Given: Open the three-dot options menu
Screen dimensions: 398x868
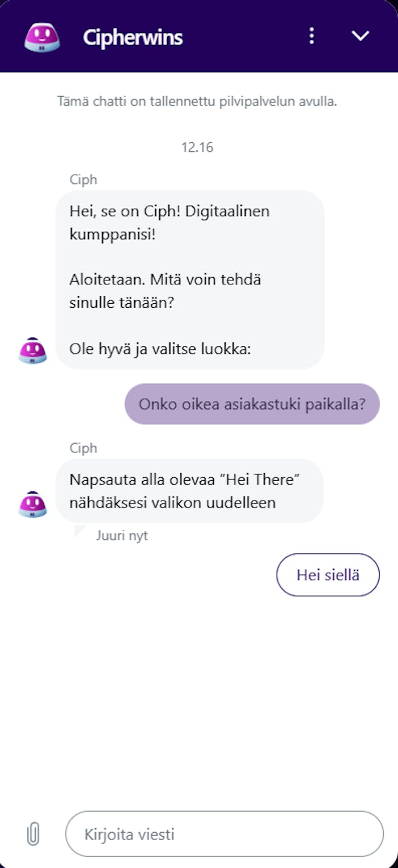Looking at the screenshot, I should pos(311,36).
